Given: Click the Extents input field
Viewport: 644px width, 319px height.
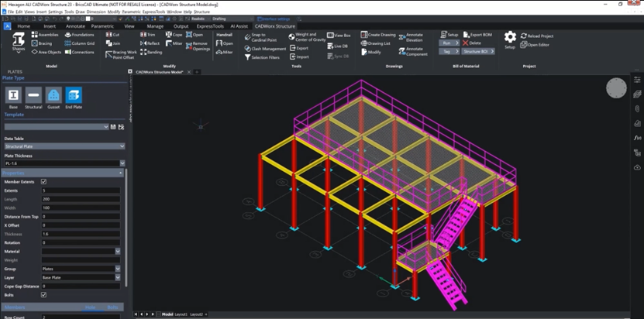Looking at the screenshot, I should tap(81, 190).
